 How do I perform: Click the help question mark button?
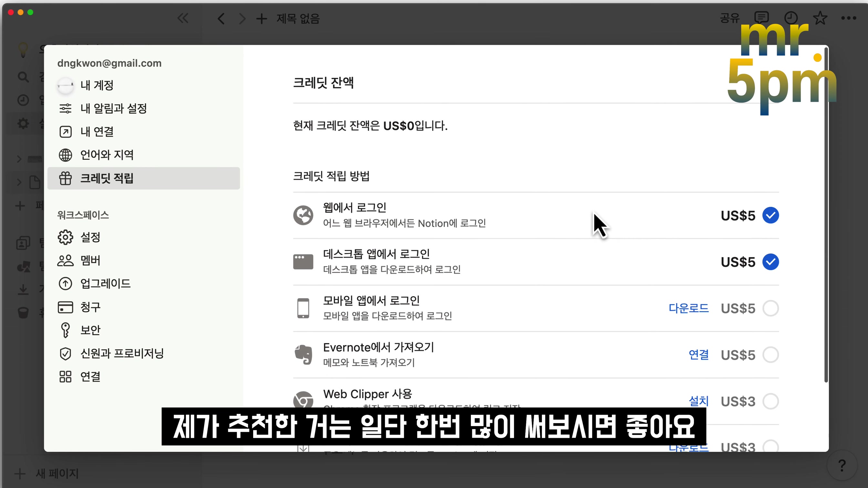point(842,466)
